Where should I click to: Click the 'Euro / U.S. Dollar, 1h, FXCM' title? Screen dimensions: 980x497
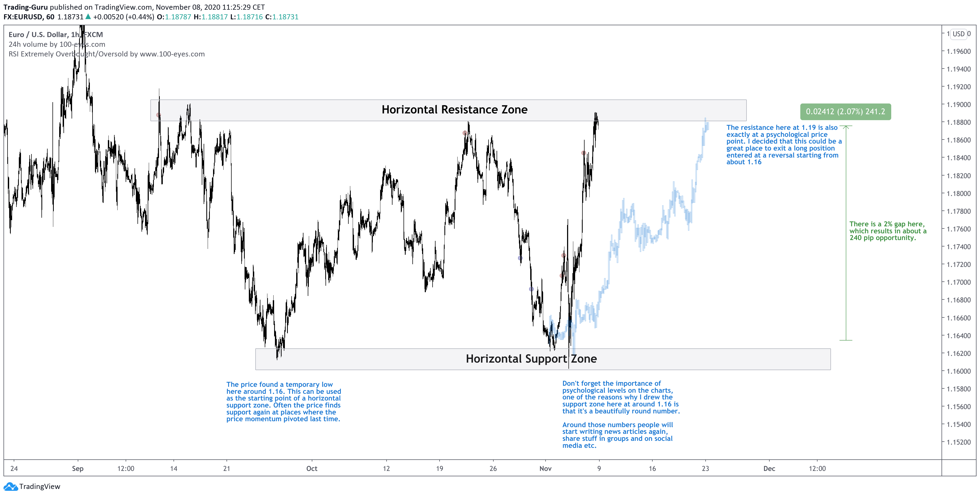click(x=55, y=35)
